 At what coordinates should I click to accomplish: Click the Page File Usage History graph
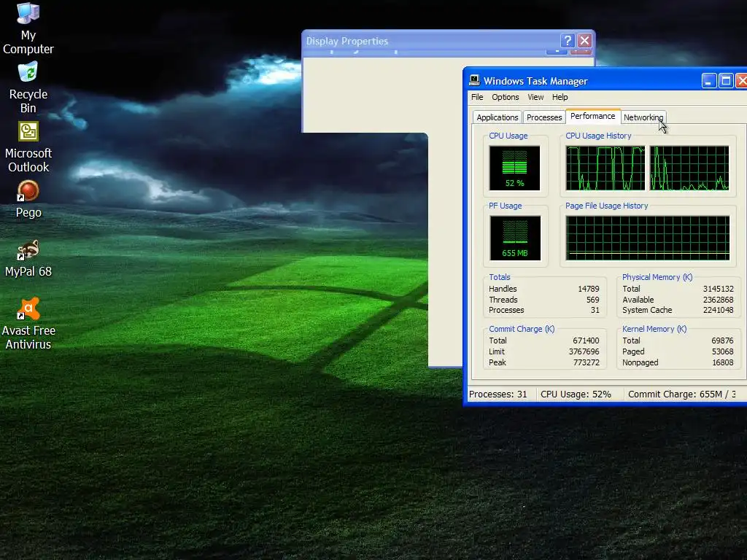(x=648, y=238)
